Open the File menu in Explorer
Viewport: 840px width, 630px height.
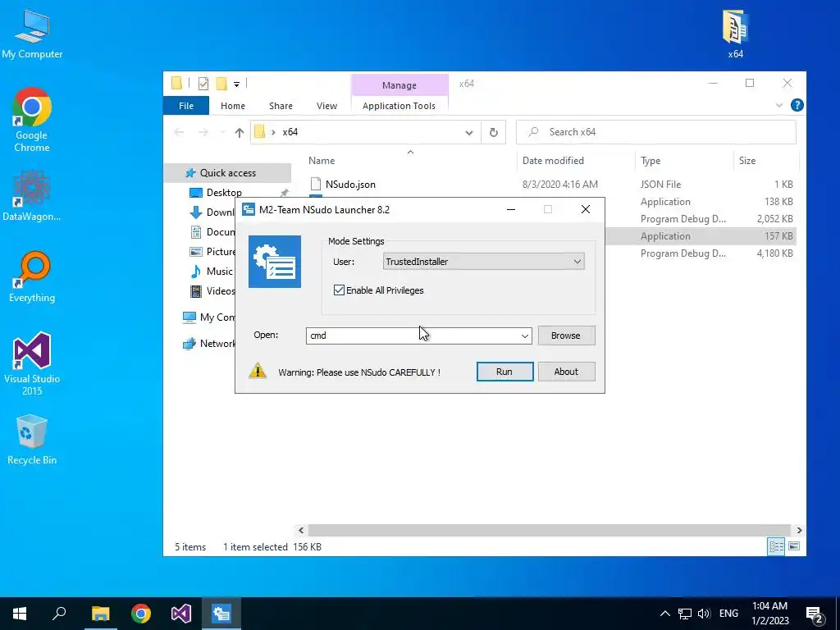pyautogui.click(x=186, y=106)
